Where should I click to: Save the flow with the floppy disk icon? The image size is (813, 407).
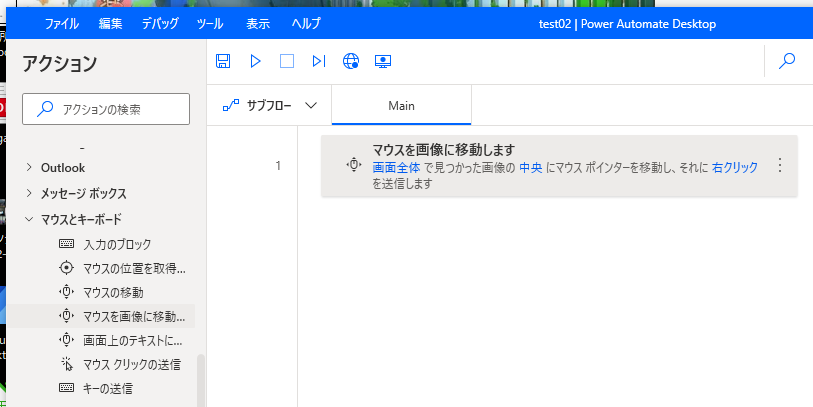(x=223, y=61)
